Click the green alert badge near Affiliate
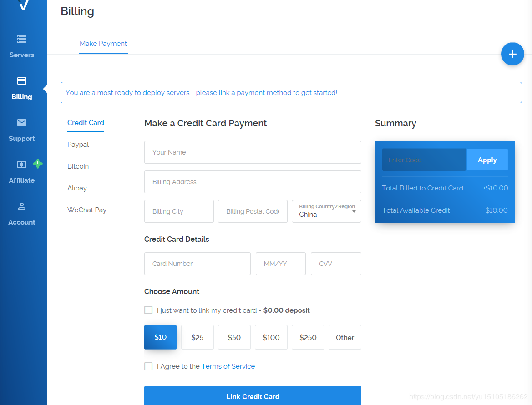This screenshot has width=532, height=405. pos(38,164)
